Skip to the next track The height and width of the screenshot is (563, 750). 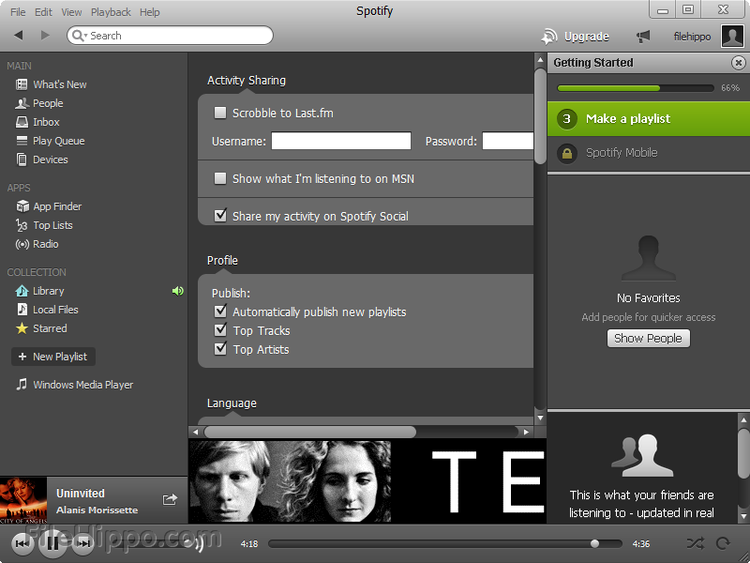84,543
